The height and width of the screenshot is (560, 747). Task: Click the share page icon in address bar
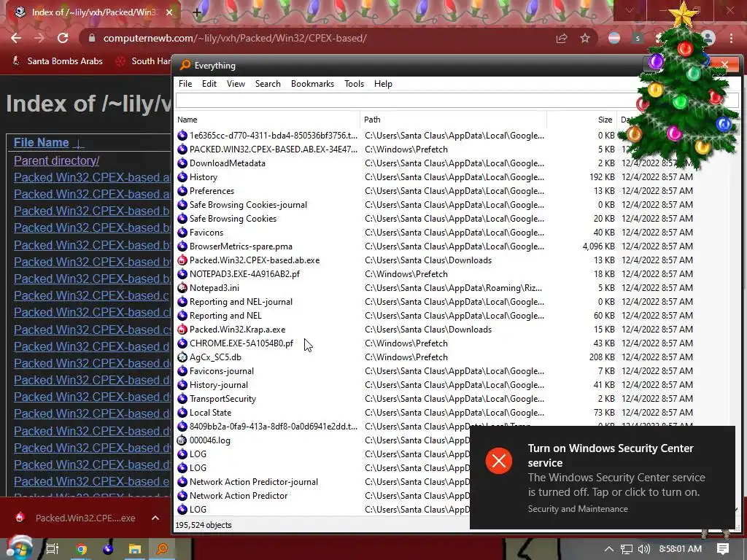point(562,38)
